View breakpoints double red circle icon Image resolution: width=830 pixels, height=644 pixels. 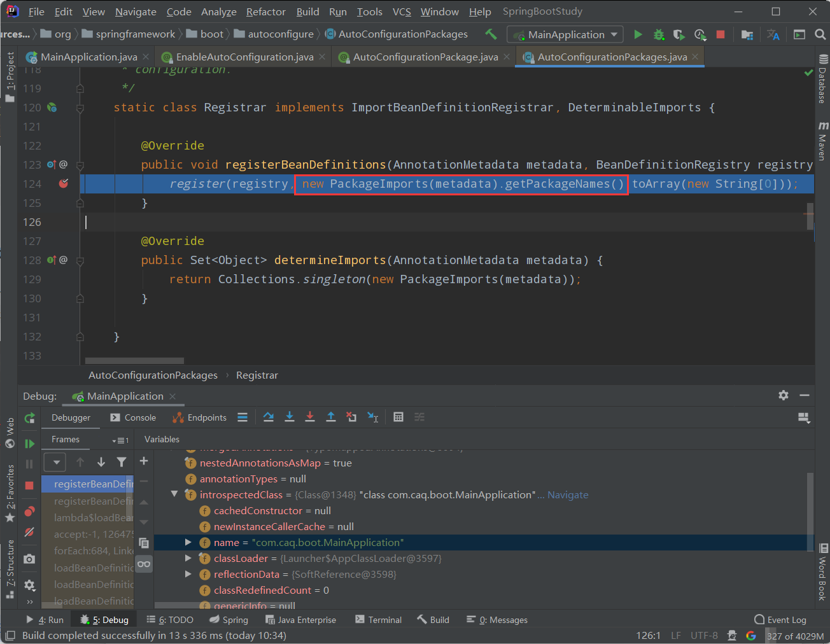point(29,512)
